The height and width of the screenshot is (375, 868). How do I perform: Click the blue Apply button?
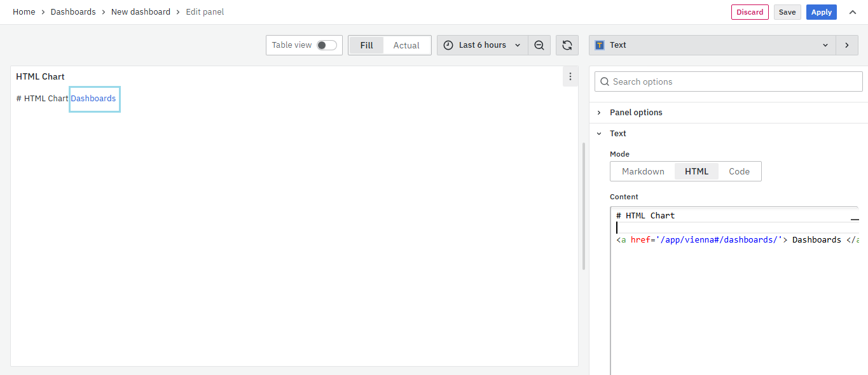[821, 12]
